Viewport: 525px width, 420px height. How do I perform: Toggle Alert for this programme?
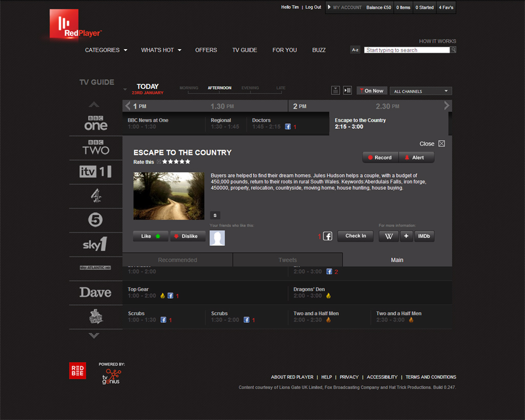click(416, 157)
